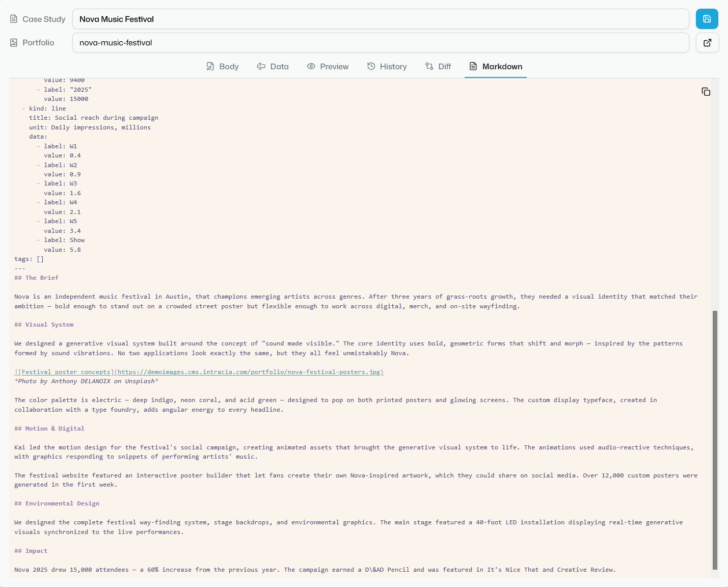Screen dimensions: 728x587
Task: Click the Festival poster concepts link text
Action: pyautogui.click(x=66, y=372)
